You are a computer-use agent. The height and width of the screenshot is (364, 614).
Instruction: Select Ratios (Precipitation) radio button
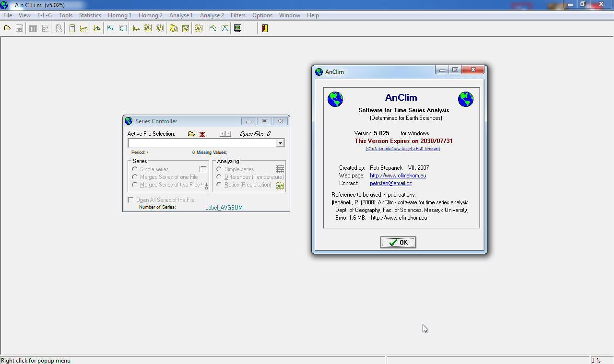pos(219,185)
